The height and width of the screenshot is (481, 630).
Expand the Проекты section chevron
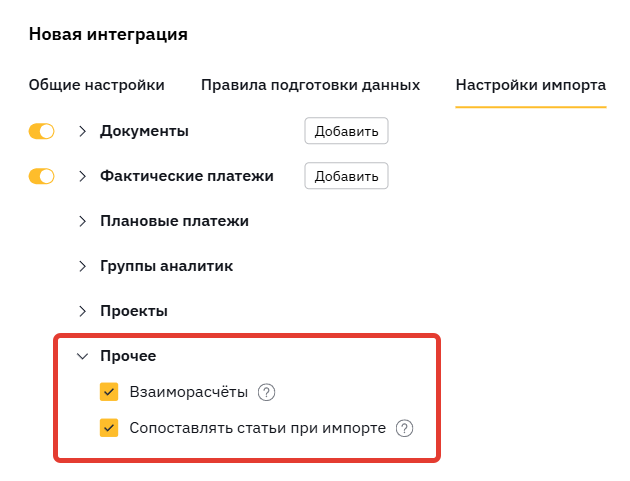(x=82, y=311)
